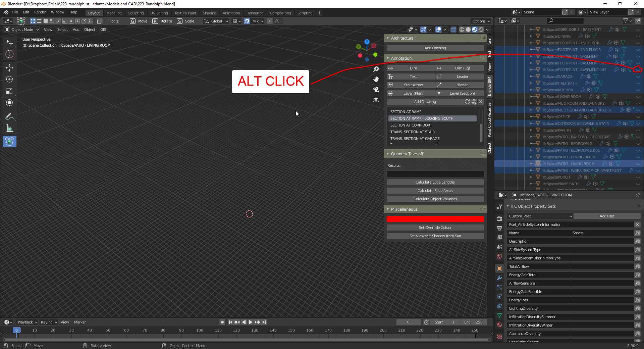Click the Add Pset button
The height and width of the screenshot is (349, 644).
[x=607, y=216]
